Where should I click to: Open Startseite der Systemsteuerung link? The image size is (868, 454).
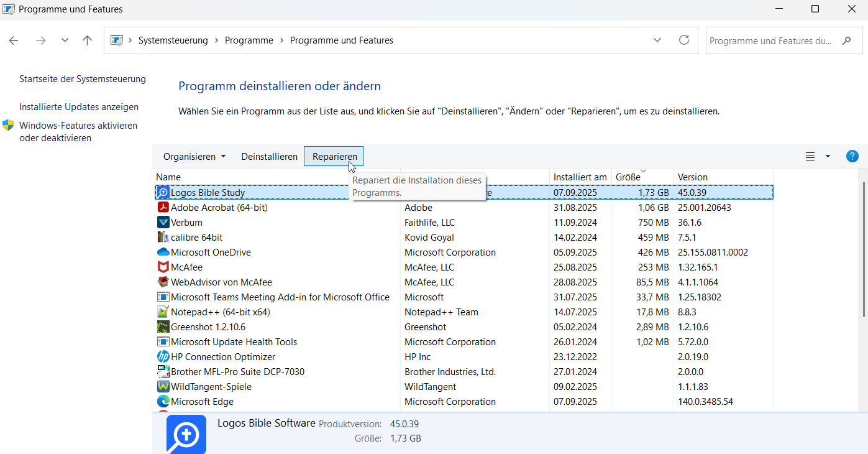[83, 79]
